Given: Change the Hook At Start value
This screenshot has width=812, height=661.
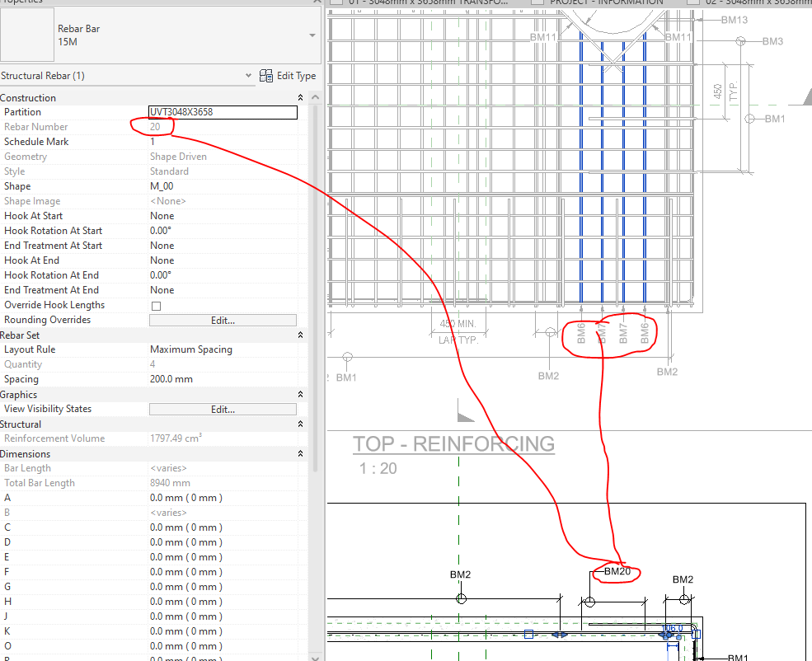Looking at the screenshot, I should (x=223, y=216).
